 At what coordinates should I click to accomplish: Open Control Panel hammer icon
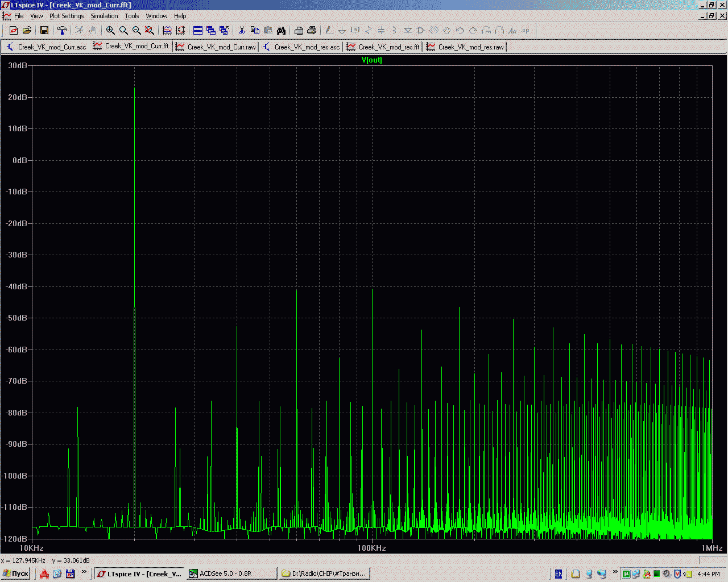coord(62,30)
